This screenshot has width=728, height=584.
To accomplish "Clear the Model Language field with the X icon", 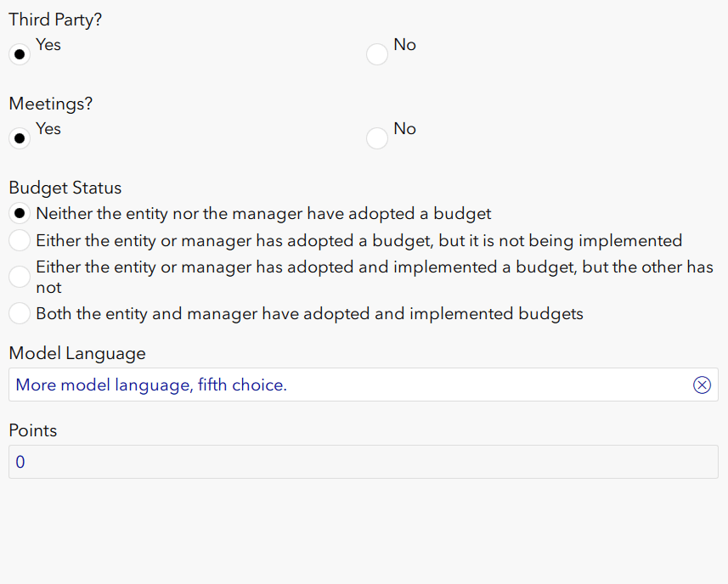I will [702, 385].
